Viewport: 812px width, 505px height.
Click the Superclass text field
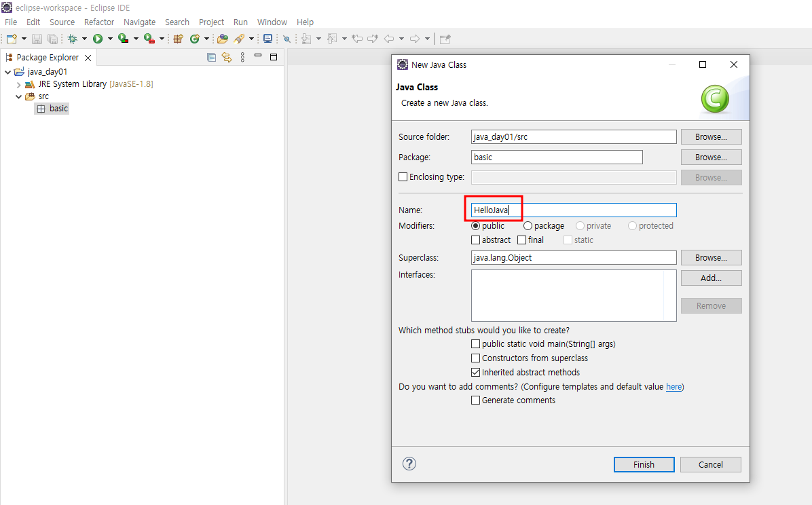[x=574, y=257]
